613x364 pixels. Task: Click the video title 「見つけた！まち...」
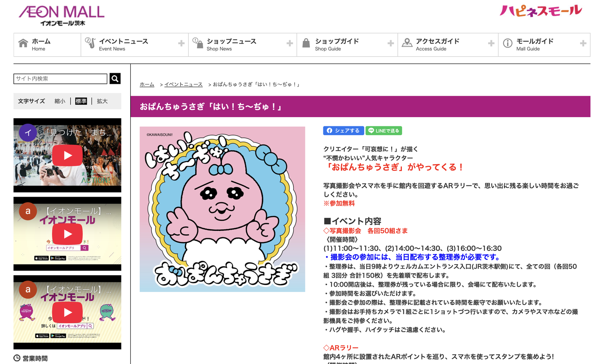(79, 132)
